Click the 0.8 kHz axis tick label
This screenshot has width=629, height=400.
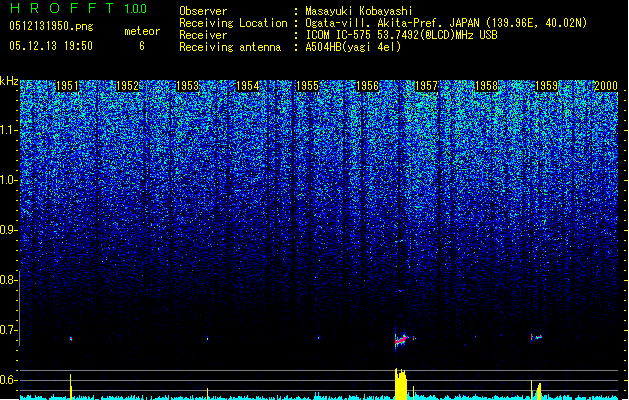pos(9,280)
